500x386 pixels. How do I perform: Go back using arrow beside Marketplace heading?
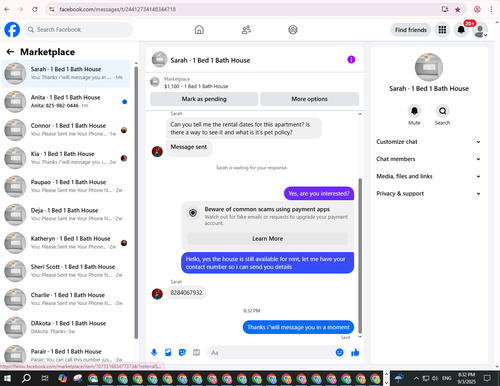[10, 52]
